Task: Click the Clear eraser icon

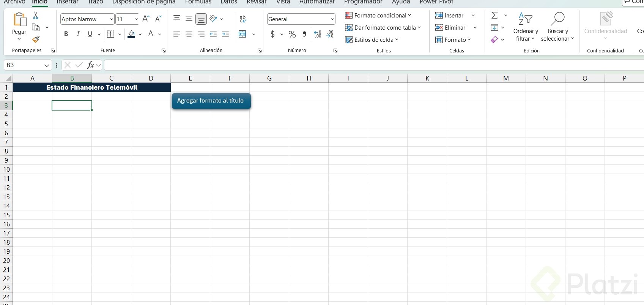Action: coord(494,40)
